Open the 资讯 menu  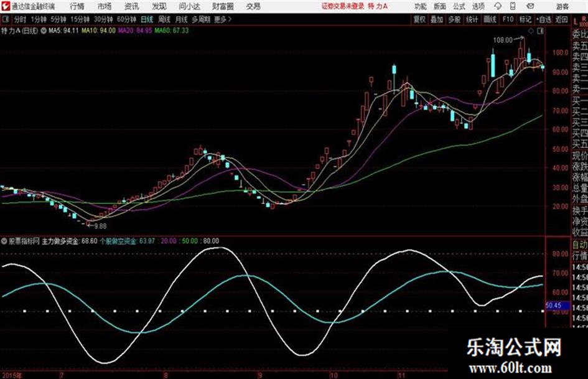pos(132,6)
